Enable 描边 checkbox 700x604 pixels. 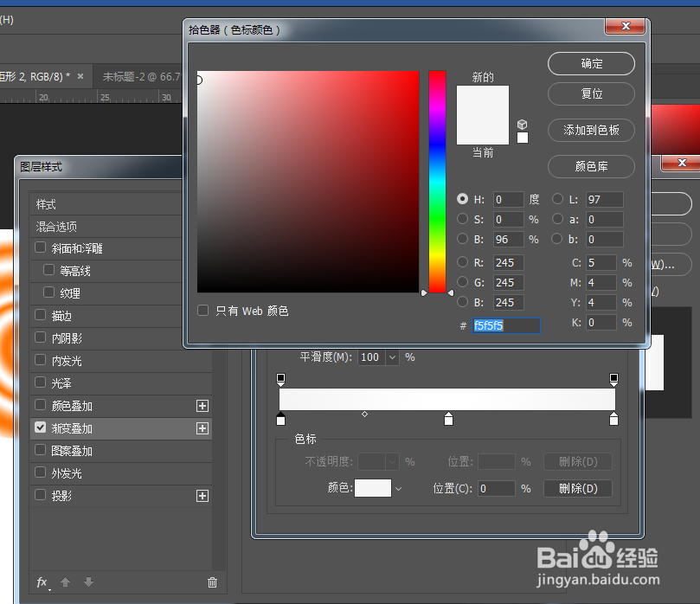pyautogui.click(x=40, y=315)
